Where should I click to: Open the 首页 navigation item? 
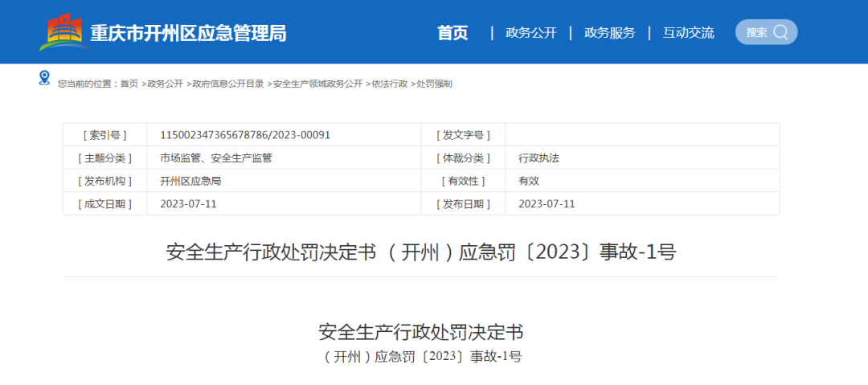click(x=452, y=33)
